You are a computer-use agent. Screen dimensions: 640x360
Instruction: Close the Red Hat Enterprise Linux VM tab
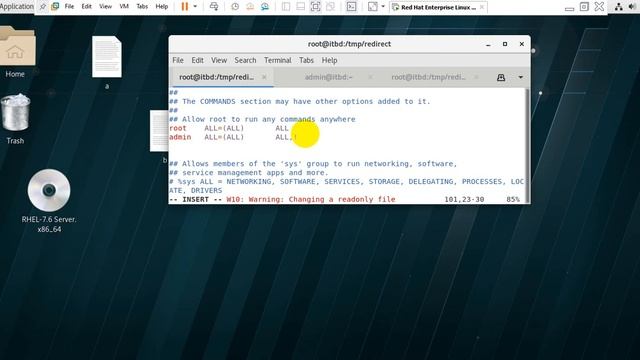(x=482, y=7)
